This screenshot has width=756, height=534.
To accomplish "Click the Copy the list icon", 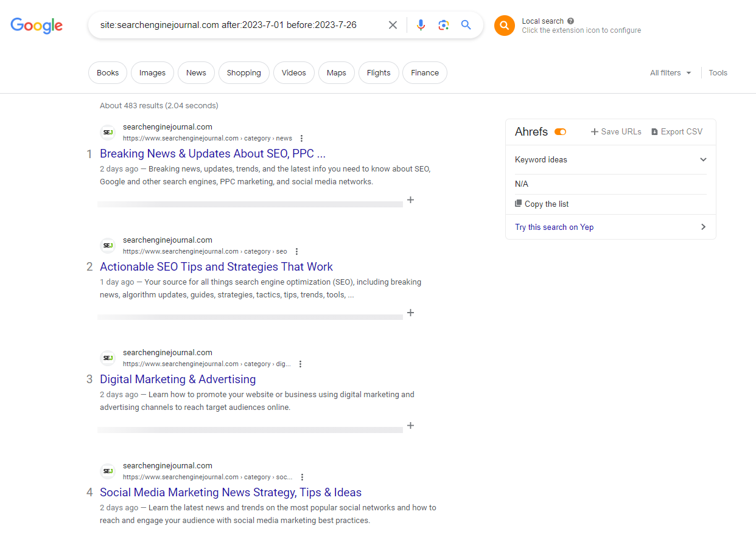I will [x=517, y=204].
